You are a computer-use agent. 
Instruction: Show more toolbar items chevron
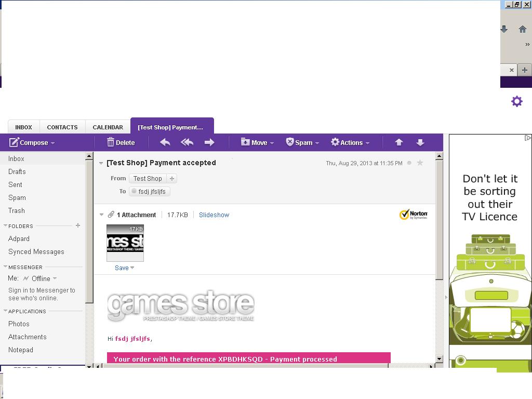(x=527, y=44)
